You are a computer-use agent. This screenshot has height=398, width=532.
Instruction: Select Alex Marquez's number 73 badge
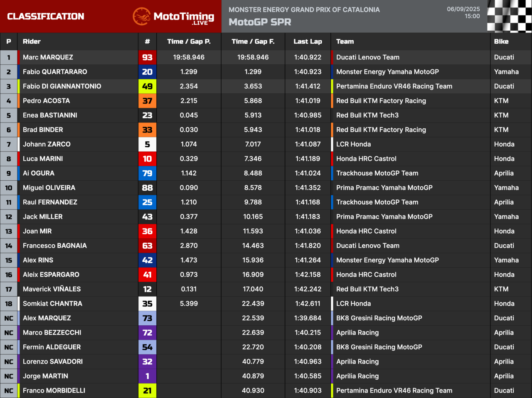tap(148, 318)
